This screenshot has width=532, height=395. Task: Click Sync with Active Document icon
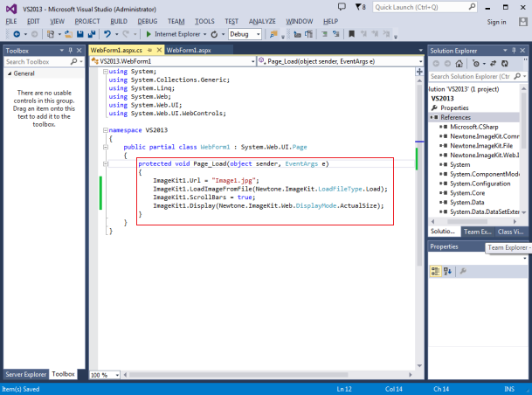pos(493,64)
